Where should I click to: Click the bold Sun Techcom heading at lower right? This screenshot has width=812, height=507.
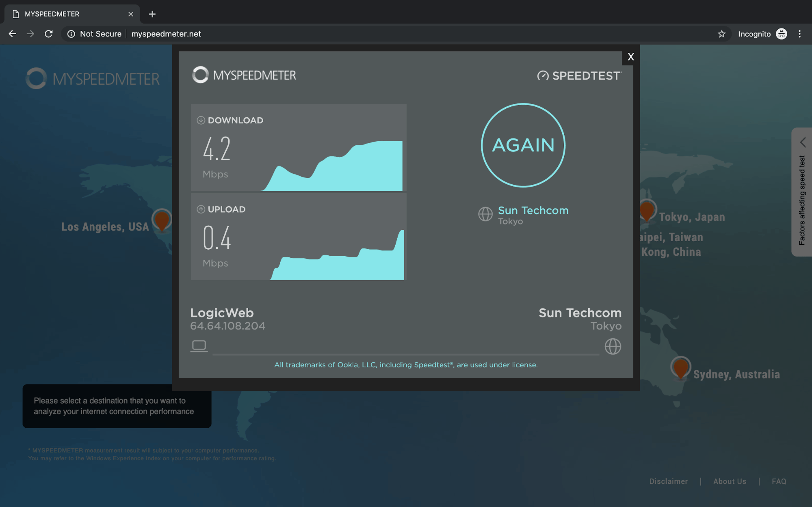pyautogui.click(x=580, y=313)
